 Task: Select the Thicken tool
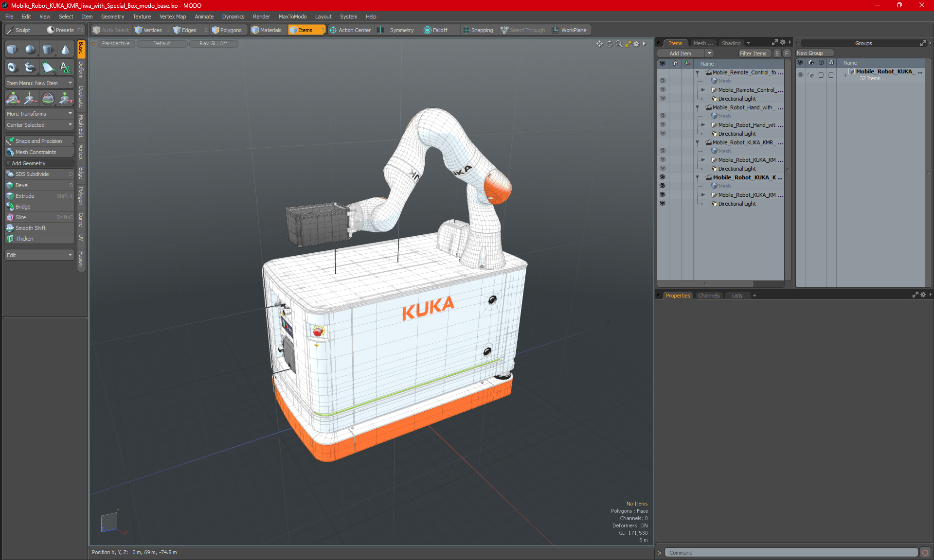(25, 238)
